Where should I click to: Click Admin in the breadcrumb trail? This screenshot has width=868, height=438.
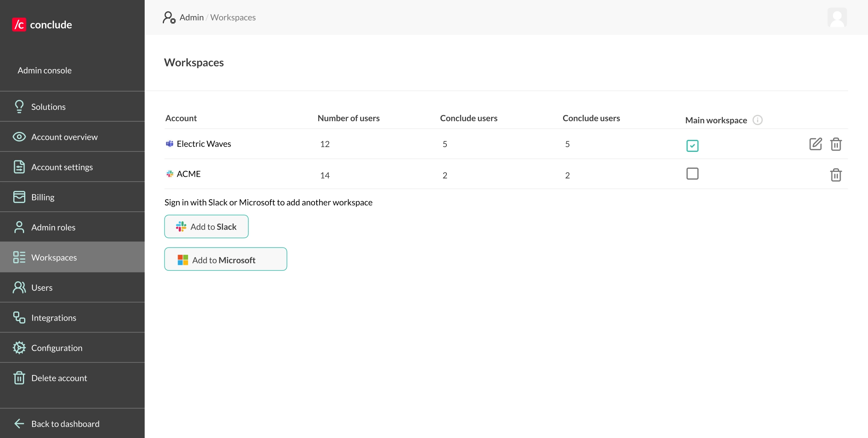click(x=192, y=17)
